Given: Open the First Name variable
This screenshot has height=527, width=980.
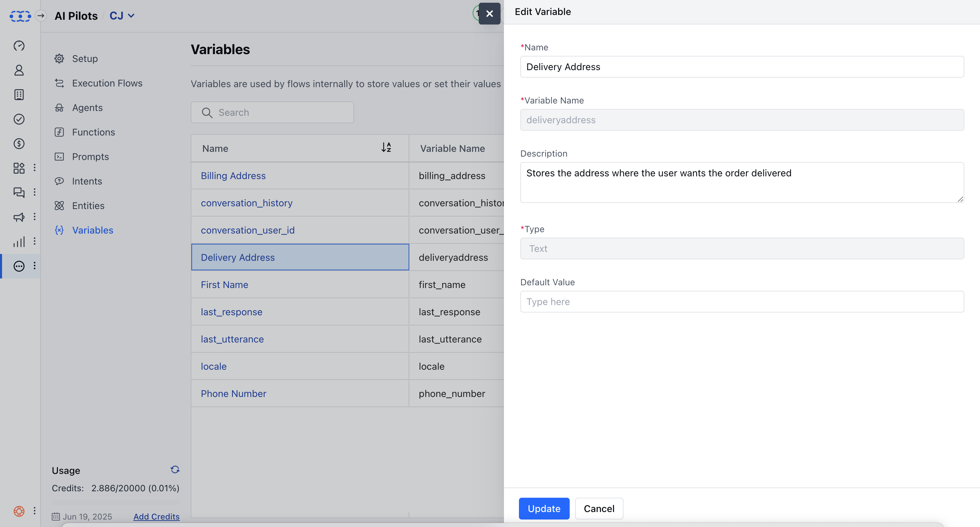Looking at the screenshot, I should pyautogui.click(x=224, y=285).
